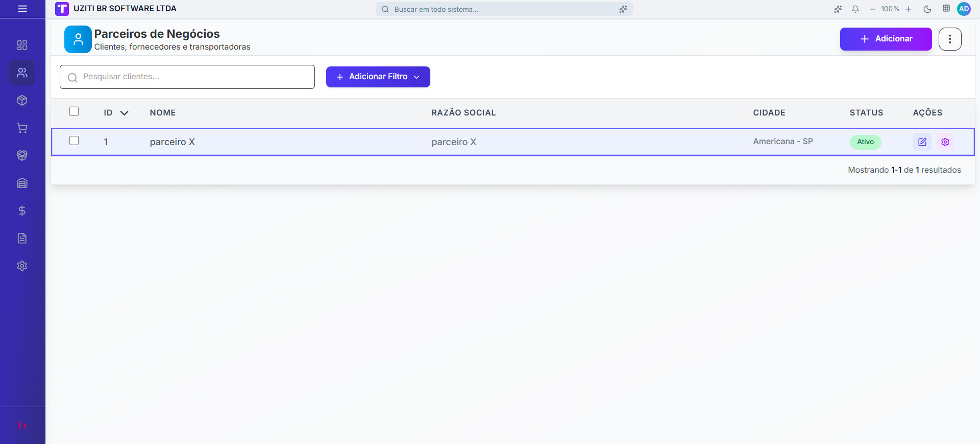
Task: Open parceiro X settings gear action
Action: click(x=945, y=142)
